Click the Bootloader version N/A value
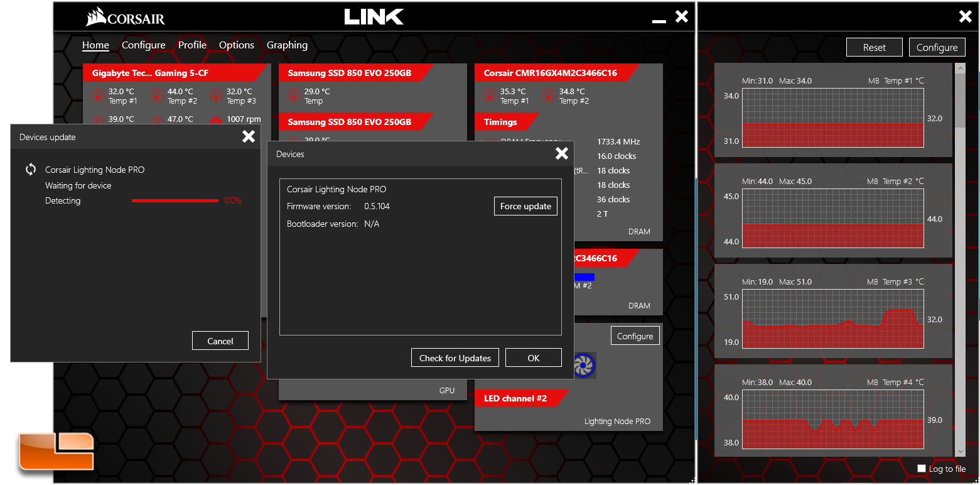Viewport: 980px width, 485px height. (x=372, y=224)
